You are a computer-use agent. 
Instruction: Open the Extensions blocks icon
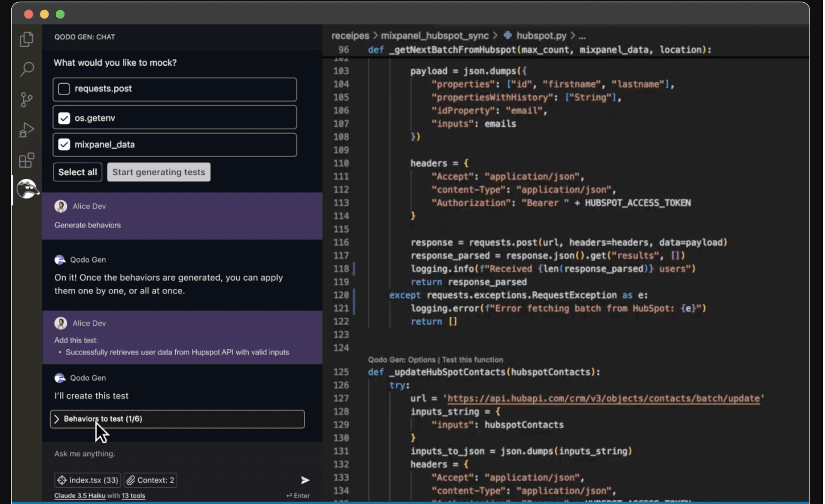[27, 160]
